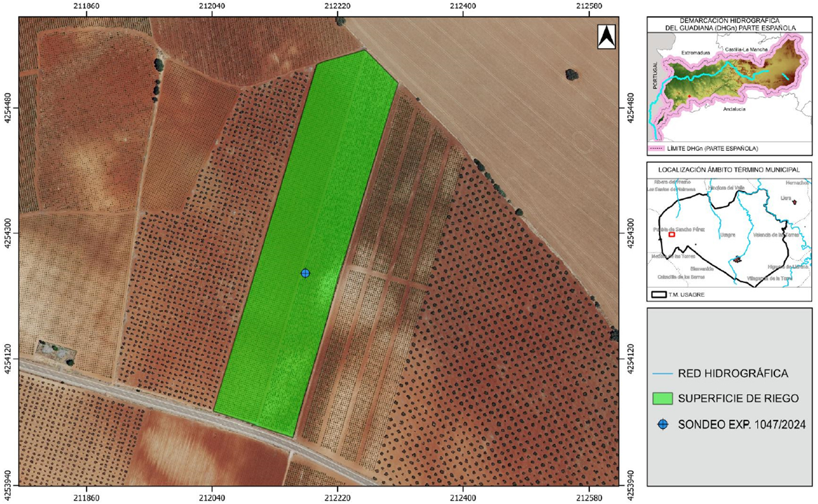Click the SONDEO EXP. 1047/2024 legend label
Screen dimensions: 818x504
pyautogui.click(x=742, y=424)
